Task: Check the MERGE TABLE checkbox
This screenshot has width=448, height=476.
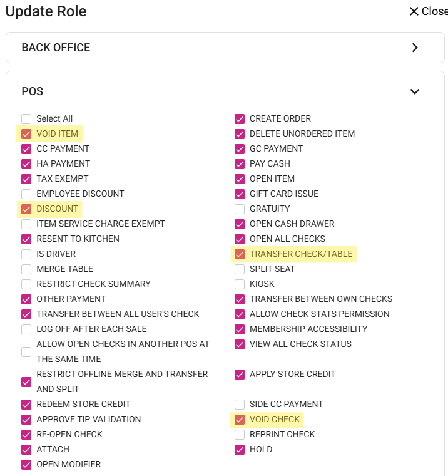Action: pyautogui.click(x=26, y=269)
